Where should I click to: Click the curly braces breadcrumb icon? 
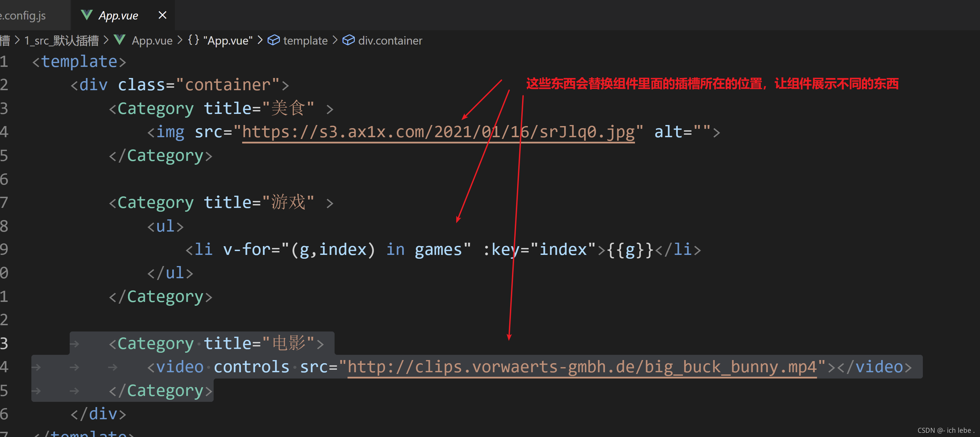click(193, 40)
